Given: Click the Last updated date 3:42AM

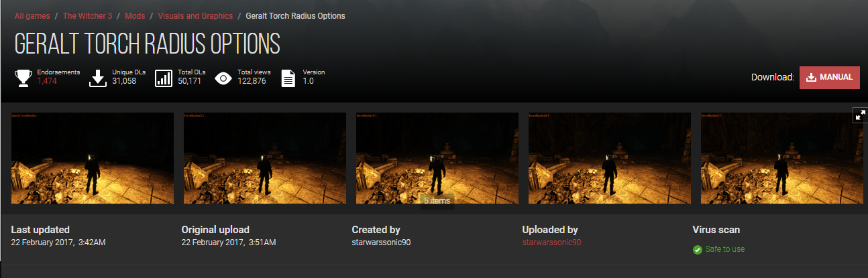Looking at the screenshot, I should (58, 242).
